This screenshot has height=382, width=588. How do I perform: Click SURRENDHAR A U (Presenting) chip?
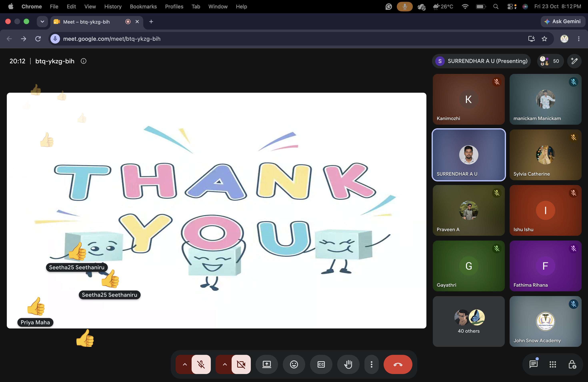click(481, 61)
